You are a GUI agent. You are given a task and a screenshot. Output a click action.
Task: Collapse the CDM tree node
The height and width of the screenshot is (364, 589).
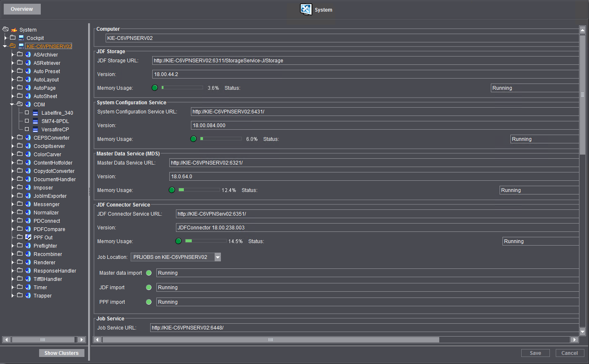[12, 104]
